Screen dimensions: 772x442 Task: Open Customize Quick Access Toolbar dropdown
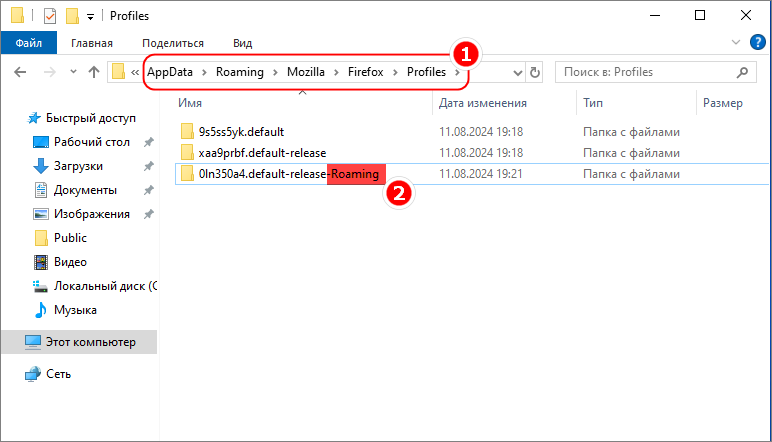(x=90, y=17)
